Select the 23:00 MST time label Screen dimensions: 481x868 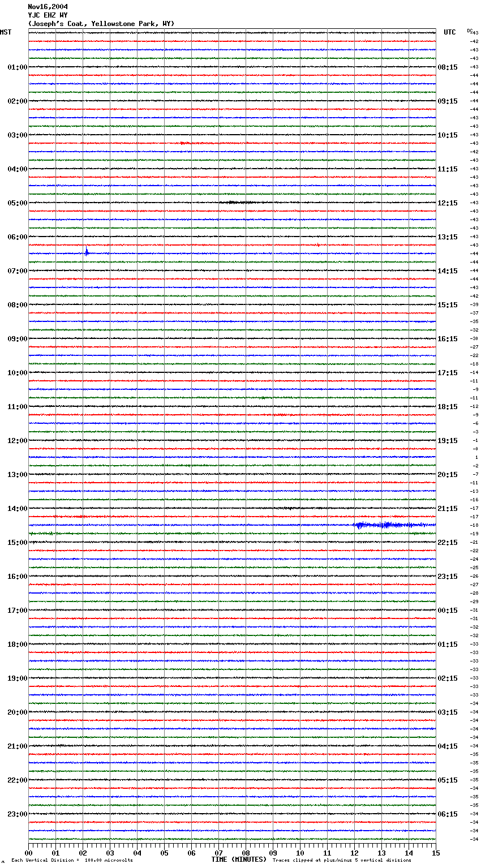18,814
